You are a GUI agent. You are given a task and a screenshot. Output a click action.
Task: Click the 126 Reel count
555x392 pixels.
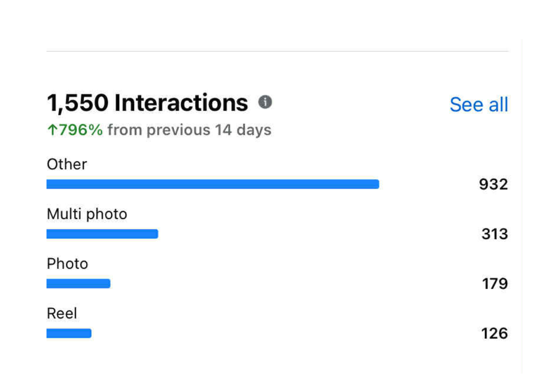[495, 333]
